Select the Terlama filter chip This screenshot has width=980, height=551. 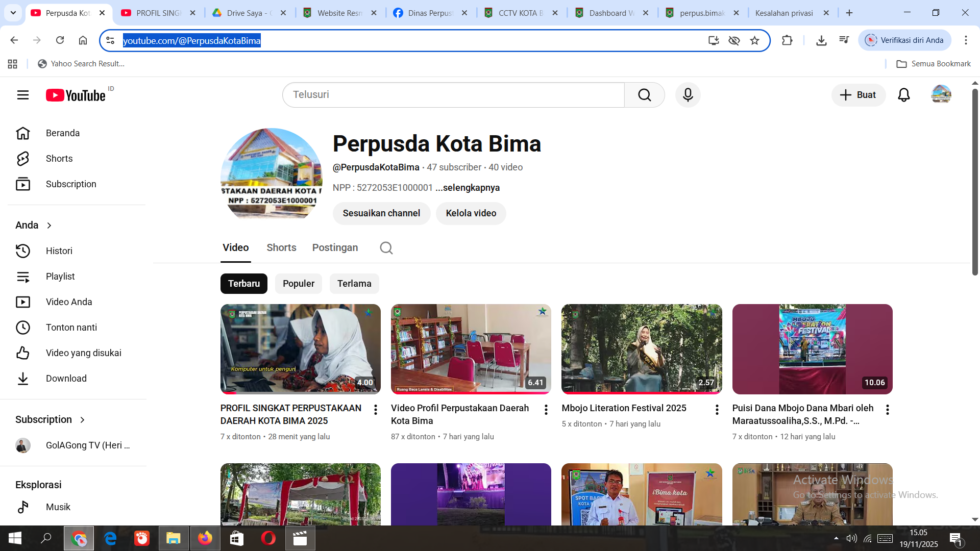[354, 284]
